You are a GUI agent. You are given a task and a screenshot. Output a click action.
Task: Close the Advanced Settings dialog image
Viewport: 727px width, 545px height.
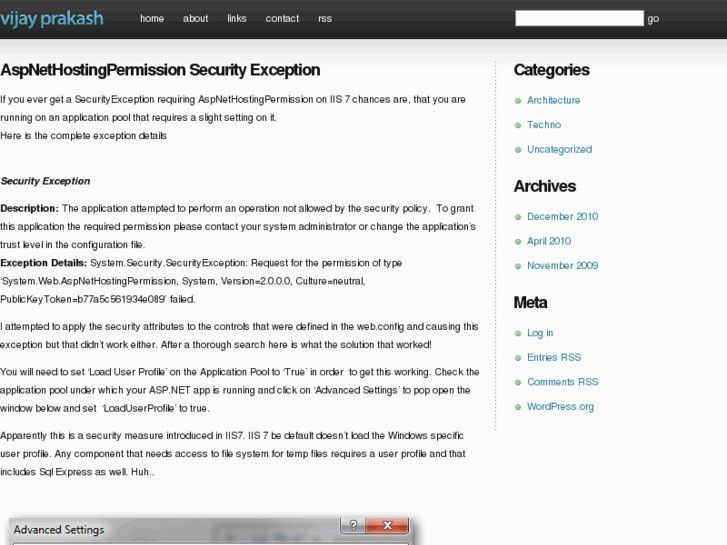(387, 525)
